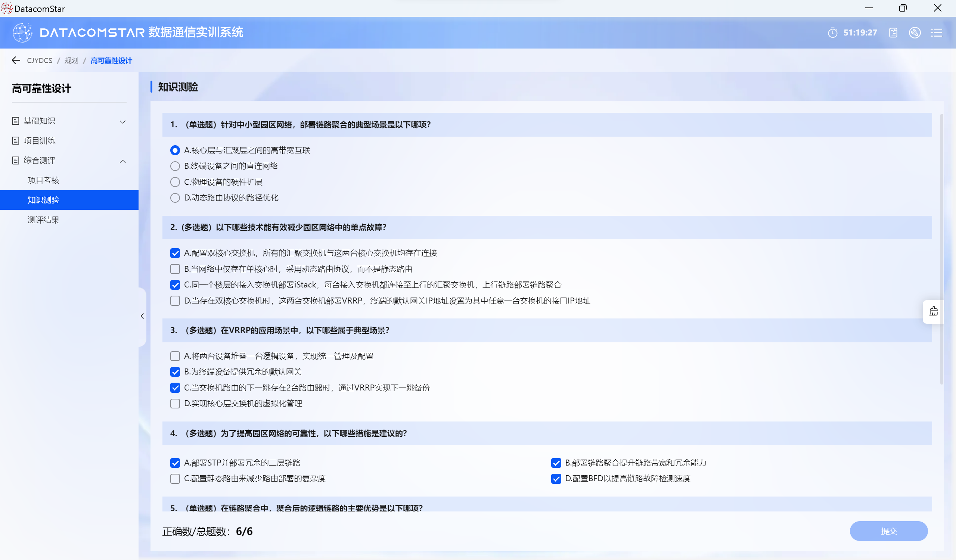Open the wrench tools icon
The image size is (956, 560).
click(x=915, y=32)
